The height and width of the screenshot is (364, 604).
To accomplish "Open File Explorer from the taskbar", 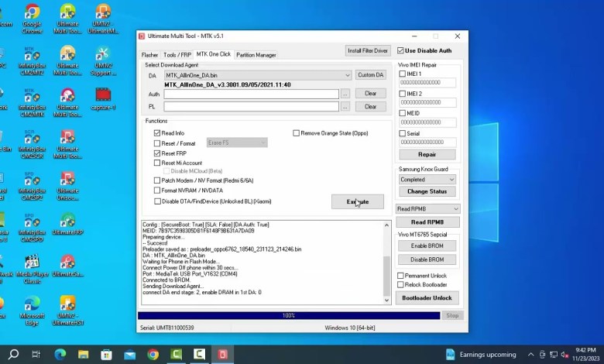I will [84, 354].
